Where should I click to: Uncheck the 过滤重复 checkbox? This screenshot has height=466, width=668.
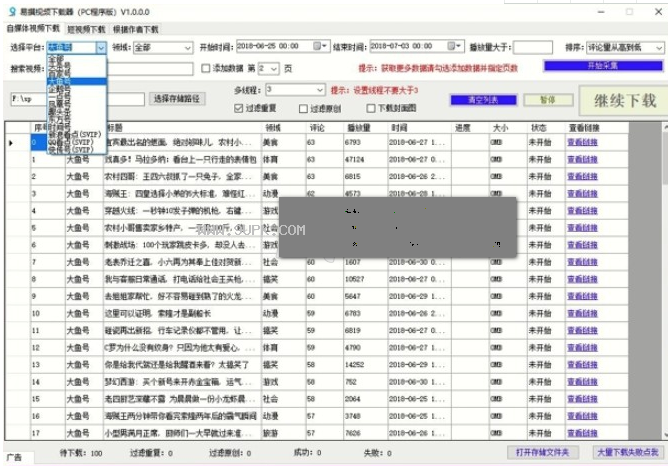click(239, 108)
